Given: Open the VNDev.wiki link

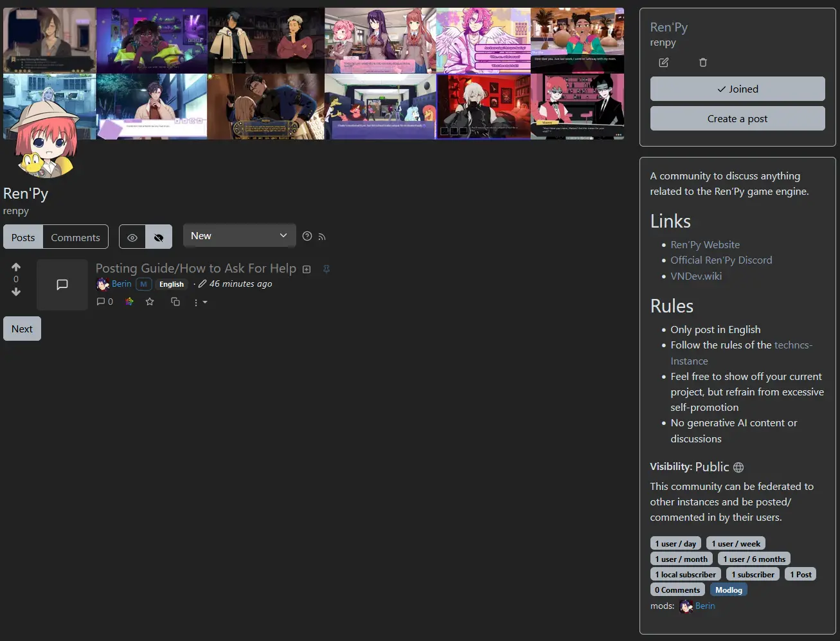Looking at the screenshot, I should click(x=696, y=276).
